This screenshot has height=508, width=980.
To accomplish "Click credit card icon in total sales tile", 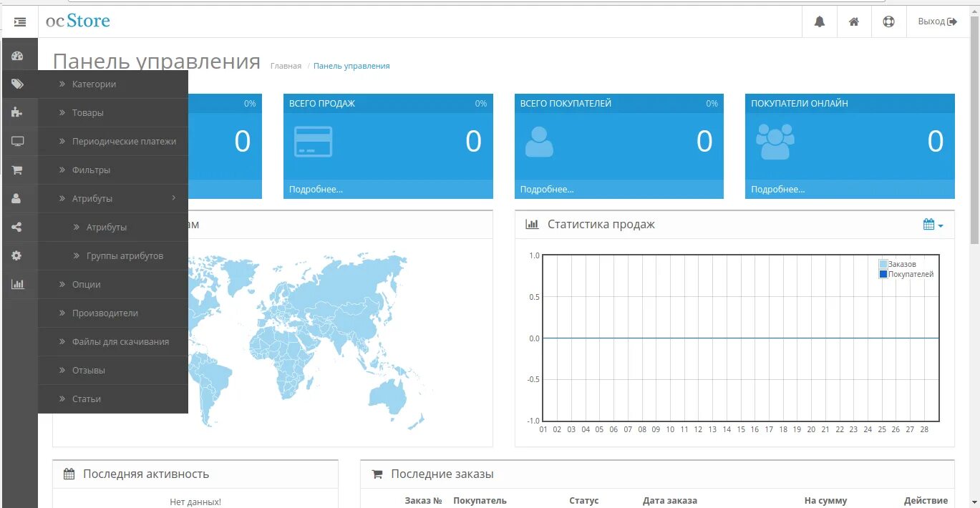I will [313, 142].
